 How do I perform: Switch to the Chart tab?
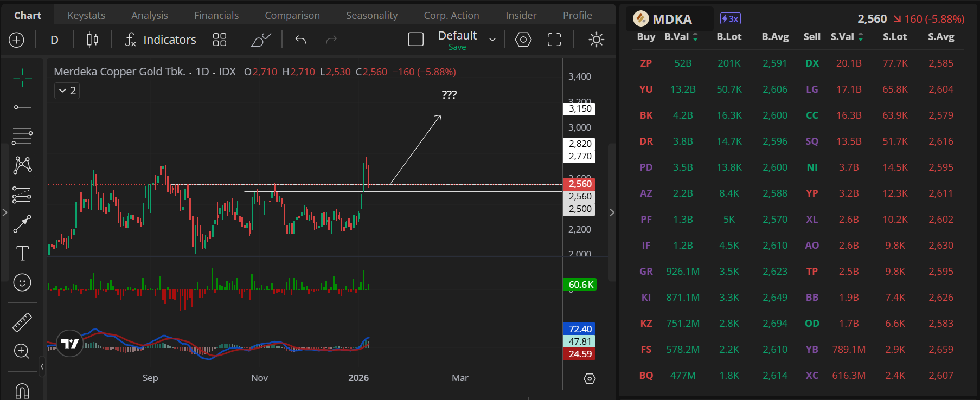tap(28, 15)
